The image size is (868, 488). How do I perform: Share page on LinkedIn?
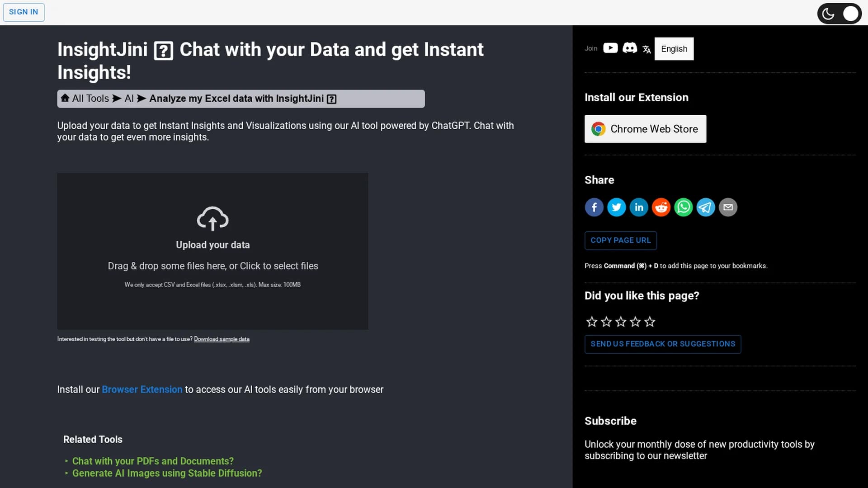[x=639, y=207]
